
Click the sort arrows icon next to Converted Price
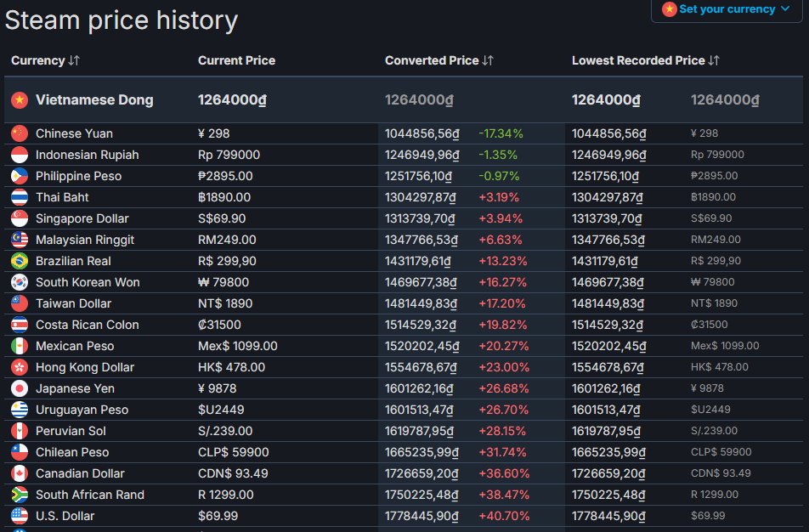tap(488, 60)
